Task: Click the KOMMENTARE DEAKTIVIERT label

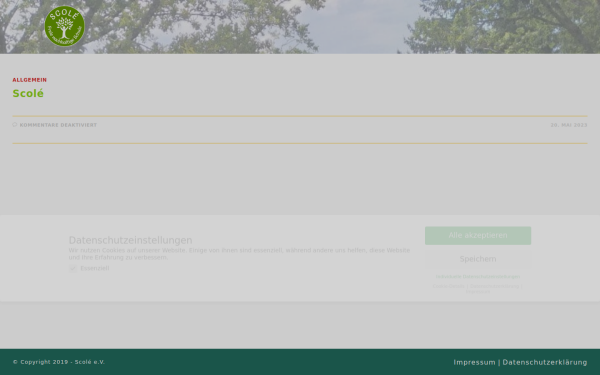Action: (58, 125)
